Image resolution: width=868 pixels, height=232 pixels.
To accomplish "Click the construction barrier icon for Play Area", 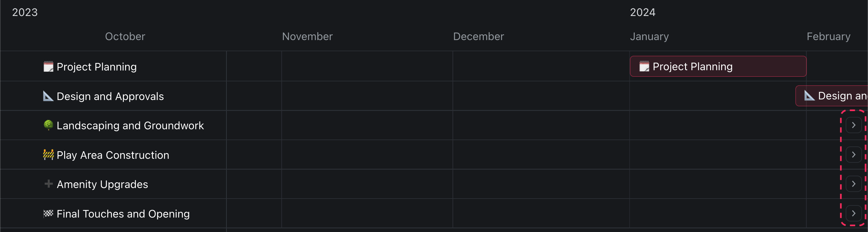I will (x=48, y=155).
